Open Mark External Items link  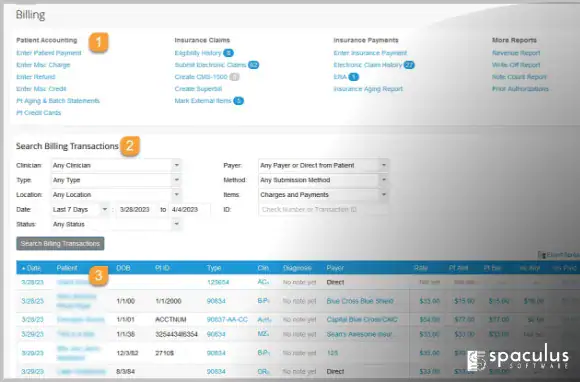[203, 101]
